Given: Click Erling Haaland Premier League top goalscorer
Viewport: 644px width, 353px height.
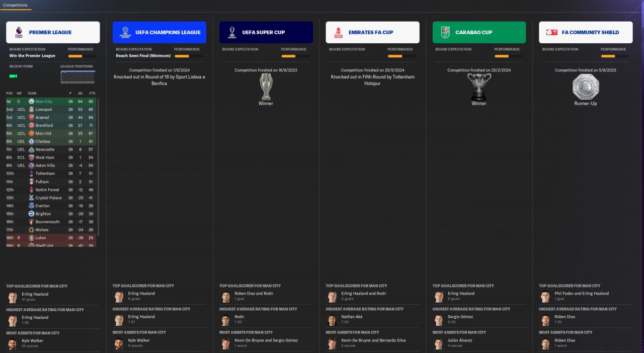Looking at the screenshot, I should [35, 294].
